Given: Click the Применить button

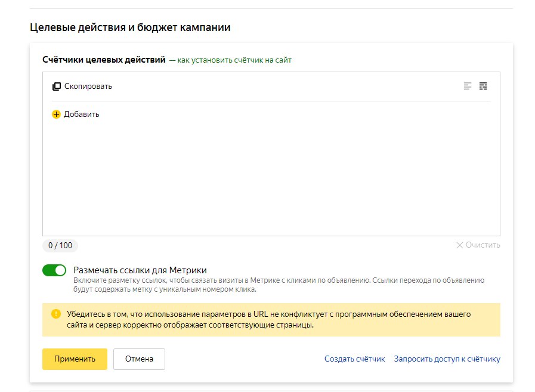Looking at the screenshot, I should coord(75,359).
